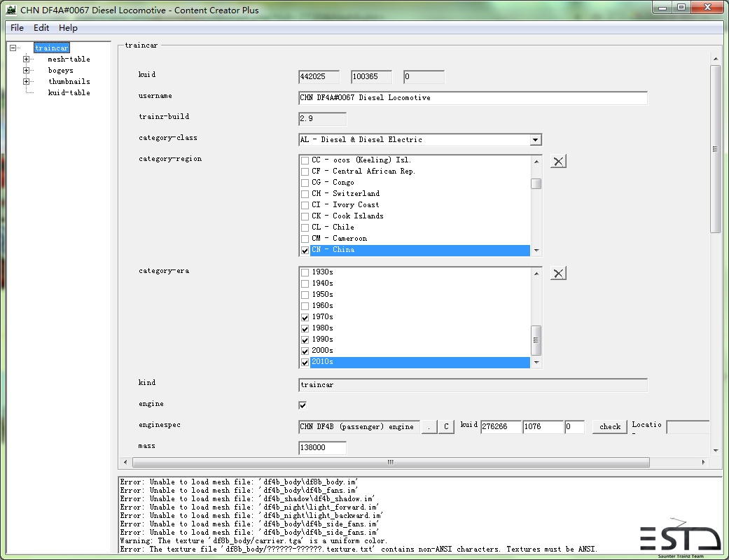Tick the CH - Switzerland checkbox
Screen dimensions: 729x560
(305, 194)
